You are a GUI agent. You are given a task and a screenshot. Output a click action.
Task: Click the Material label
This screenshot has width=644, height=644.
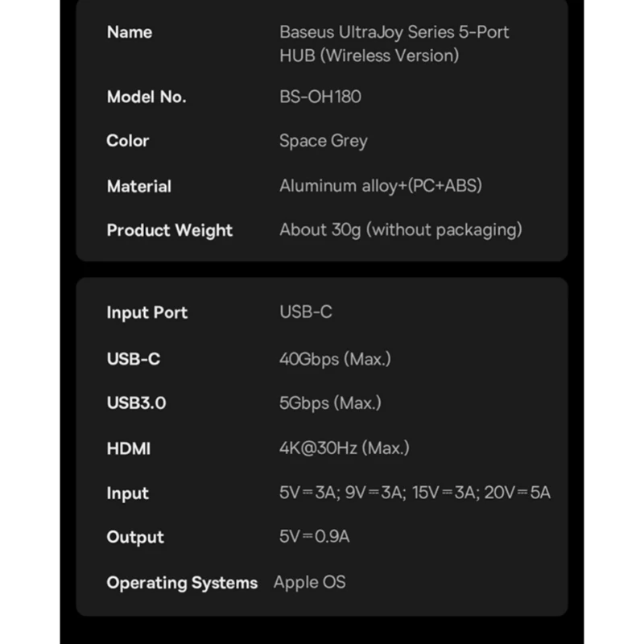138,186
